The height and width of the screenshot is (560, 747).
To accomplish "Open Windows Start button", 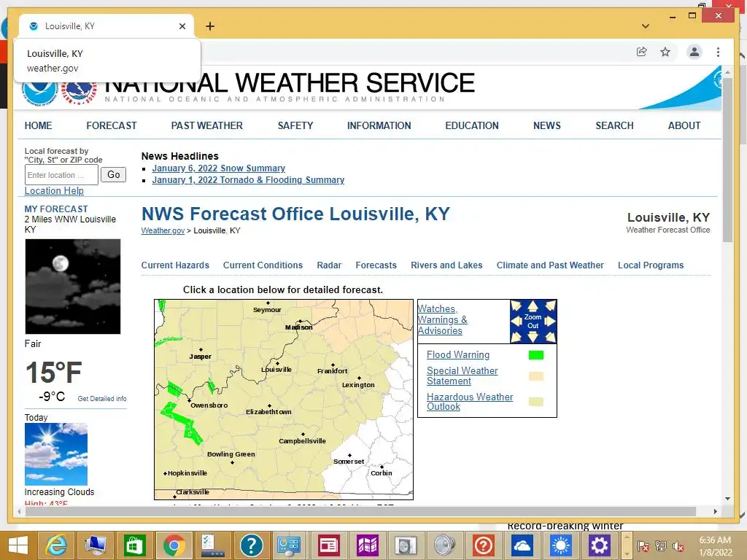I will 18,545.
